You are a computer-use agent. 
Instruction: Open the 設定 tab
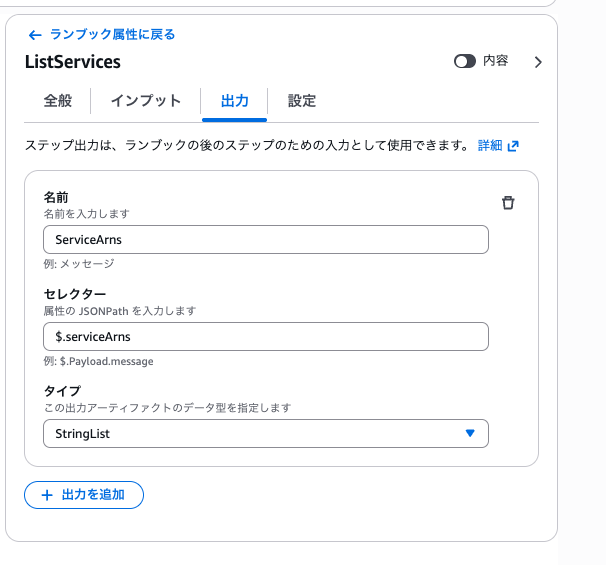(302, 101)
